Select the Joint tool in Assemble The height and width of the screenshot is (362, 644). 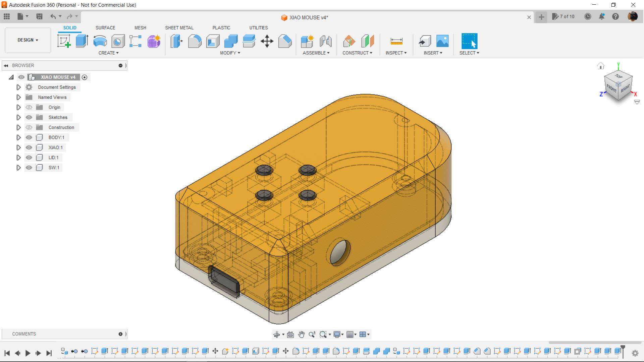coord(325,41)
